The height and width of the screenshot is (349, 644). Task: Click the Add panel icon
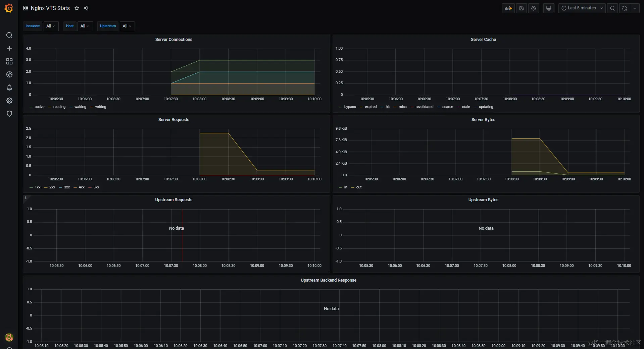508,8
